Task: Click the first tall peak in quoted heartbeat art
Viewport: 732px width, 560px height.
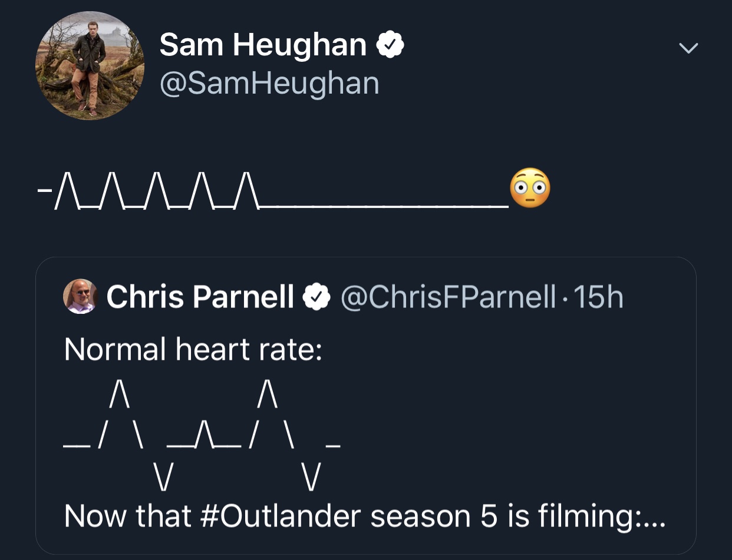Action: tap(119, 393)
